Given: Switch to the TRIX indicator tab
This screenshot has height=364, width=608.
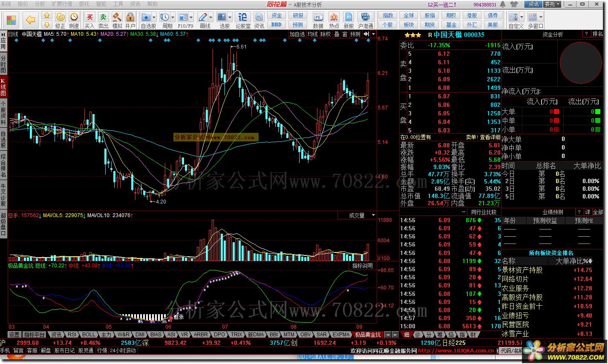Looking at the screenshot, I should click(x=236, y=335).
